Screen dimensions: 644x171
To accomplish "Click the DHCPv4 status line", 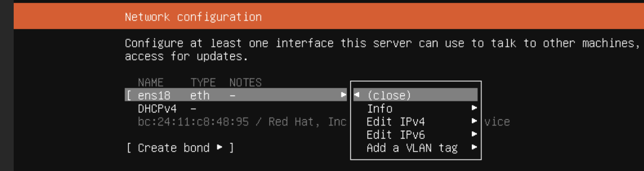I will click(x=167, y=109).
